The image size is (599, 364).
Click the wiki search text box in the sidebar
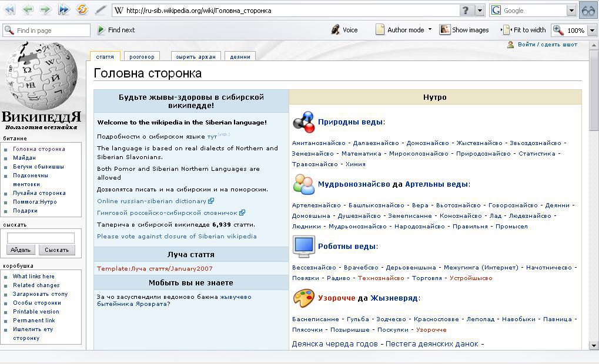click(41, 238)
